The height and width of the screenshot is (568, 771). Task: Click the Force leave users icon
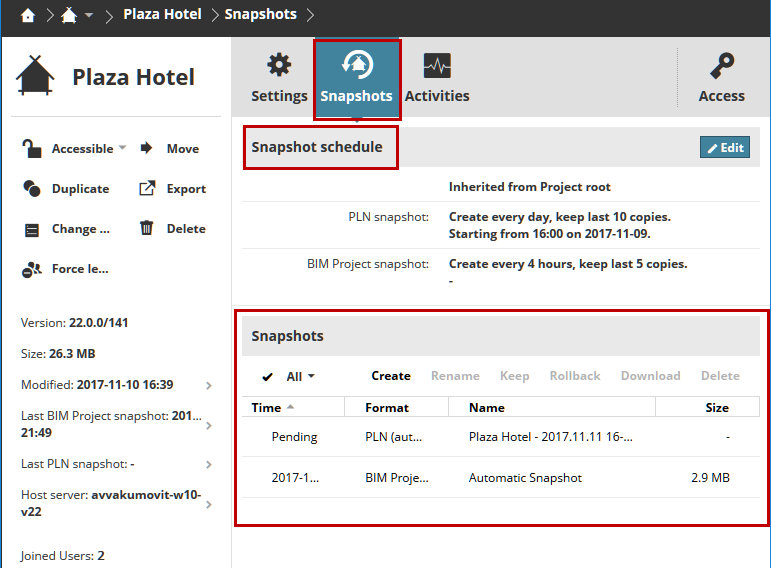32,268
